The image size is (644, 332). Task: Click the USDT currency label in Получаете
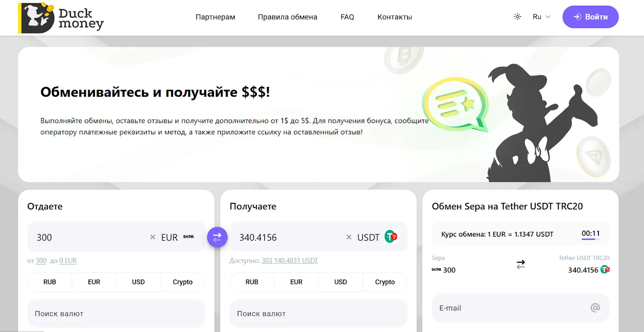point(368,237)
